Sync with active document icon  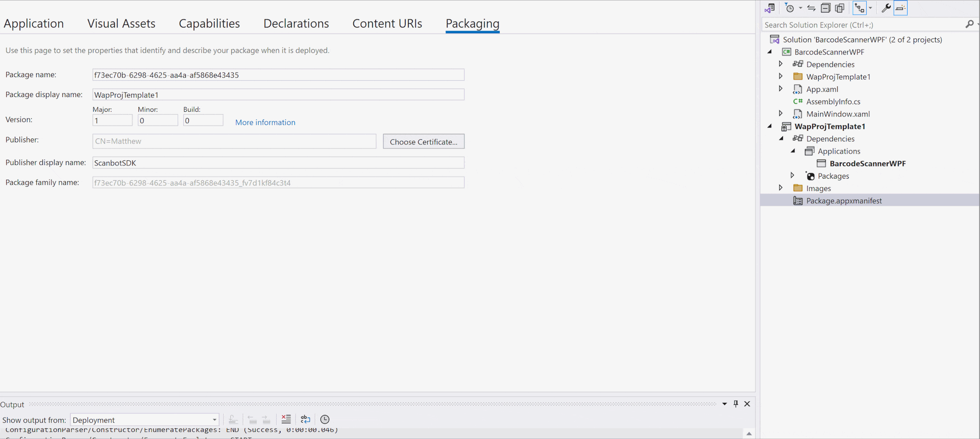pyautogui.click(x=811, y=8)
